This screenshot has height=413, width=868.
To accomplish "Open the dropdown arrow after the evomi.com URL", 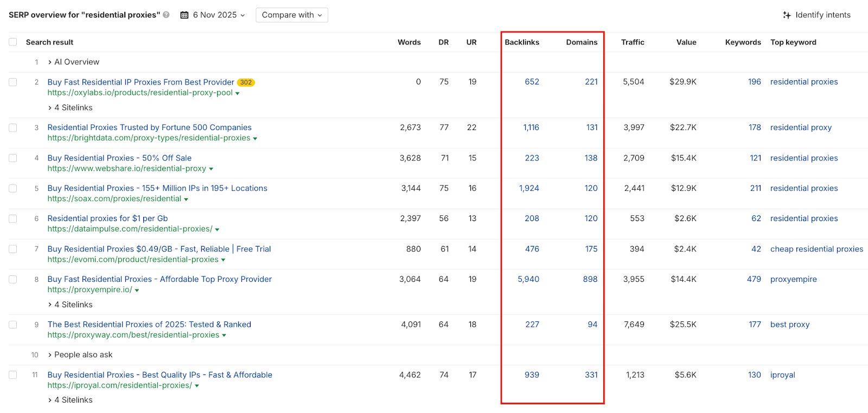I will pos(223,260).
